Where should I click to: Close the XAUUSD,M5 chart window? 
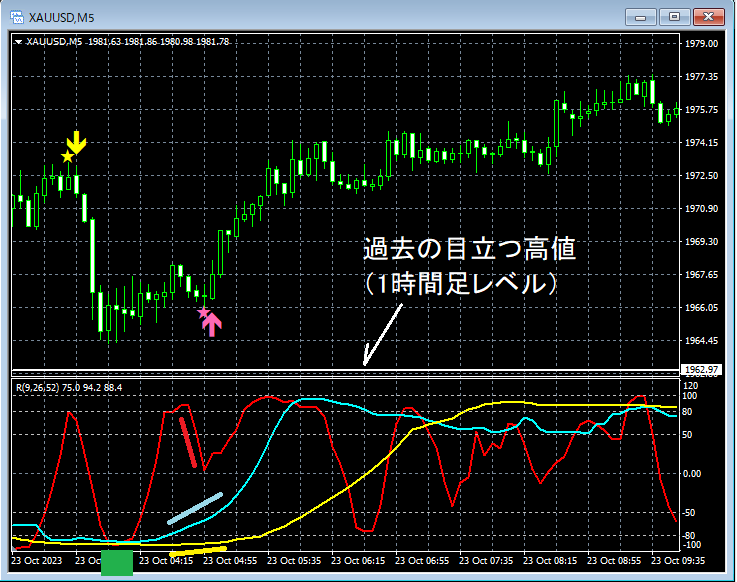pyautogui.click(x=709, y=17)
